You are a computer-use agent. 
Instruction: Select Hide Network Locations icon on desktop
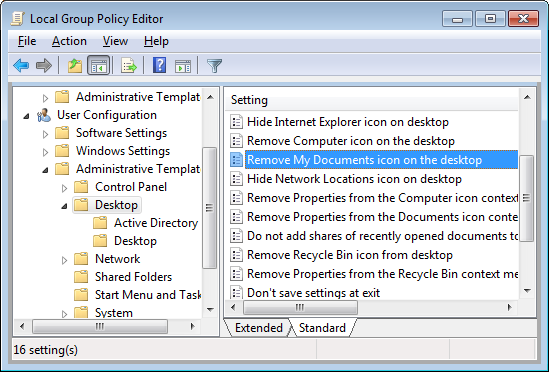[x=354, y=179]
